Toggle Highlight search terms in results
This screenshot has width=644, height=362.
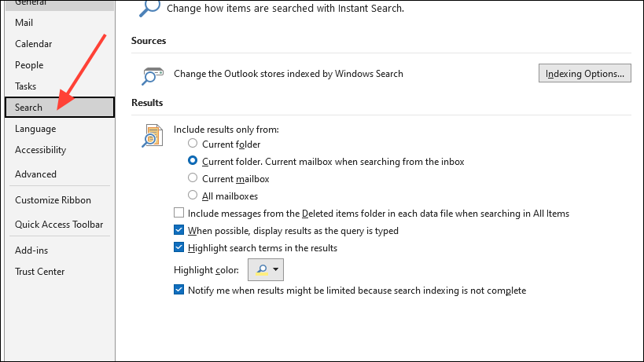tap(179, 248)
